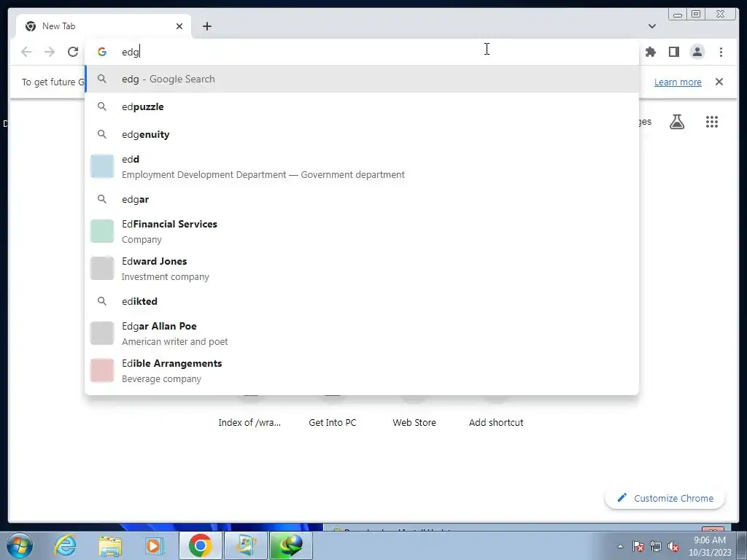Select the New Tab tab
The height and width of the screenshot is (560, 747).
[x=104, y=26]
